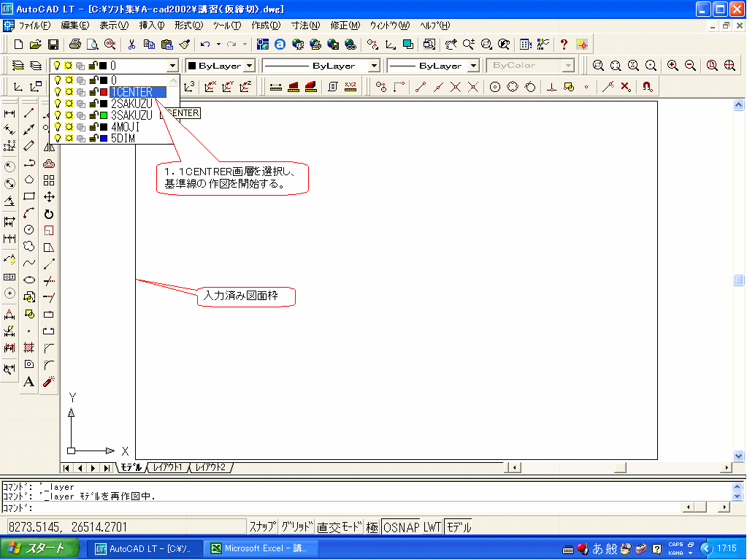747x560 pixels.
Task: Click the AutoCAD LT taskbar button
Action: click(x=144, y=548)
